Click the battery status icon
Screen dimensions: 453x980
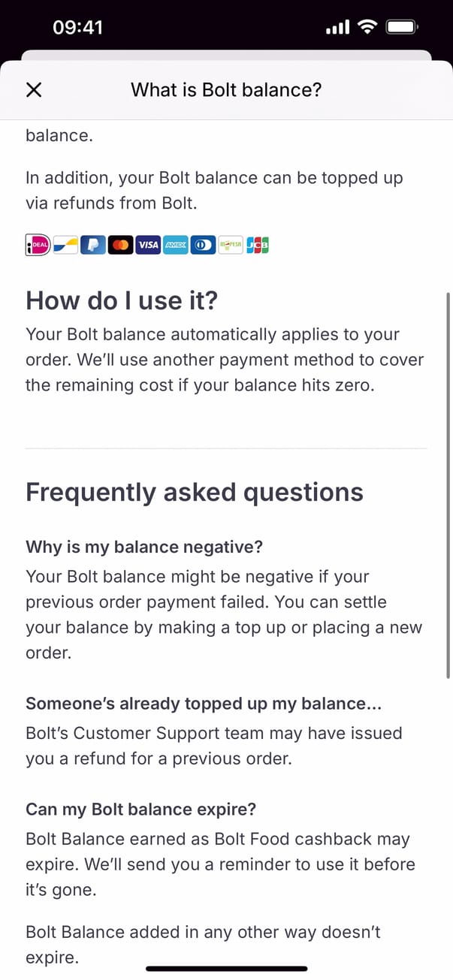point(401,28)
